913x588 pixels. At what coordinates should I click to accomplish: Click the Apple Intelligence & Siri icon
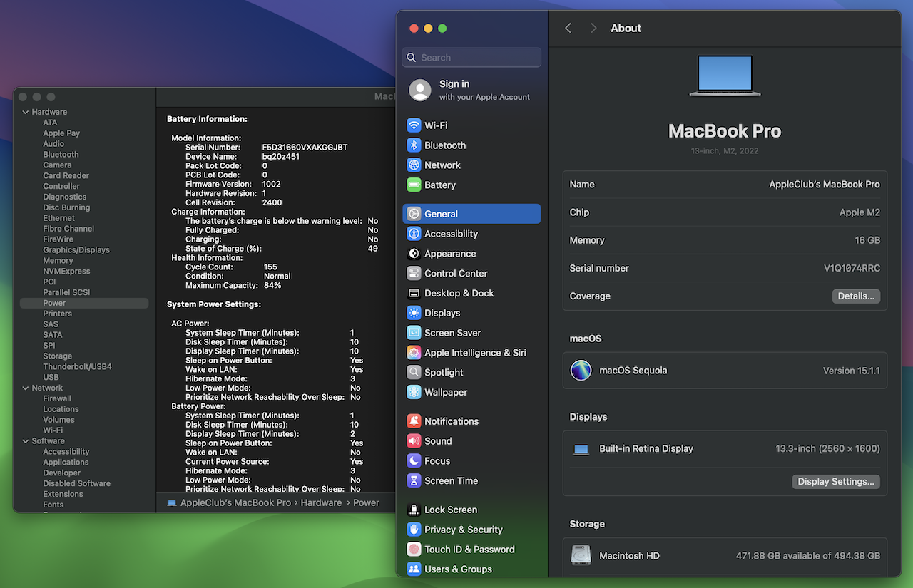(x=414, y=353)
